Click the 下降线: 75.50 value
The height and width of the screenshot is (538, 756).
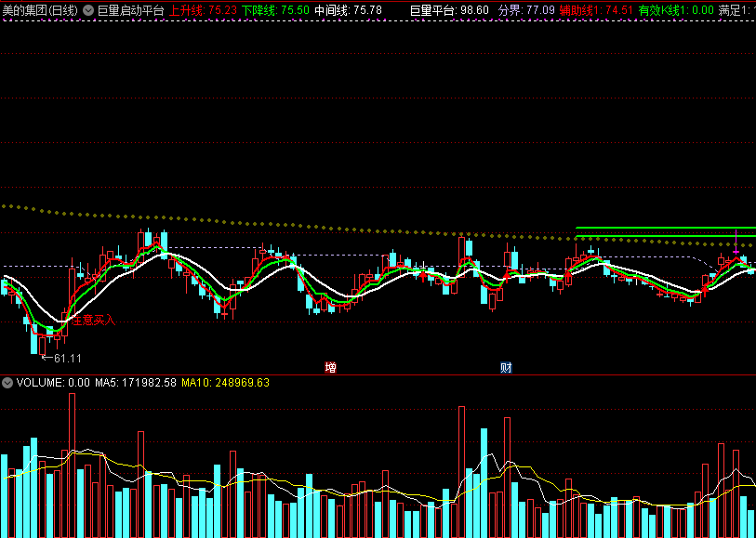click(x=275, y=10)
